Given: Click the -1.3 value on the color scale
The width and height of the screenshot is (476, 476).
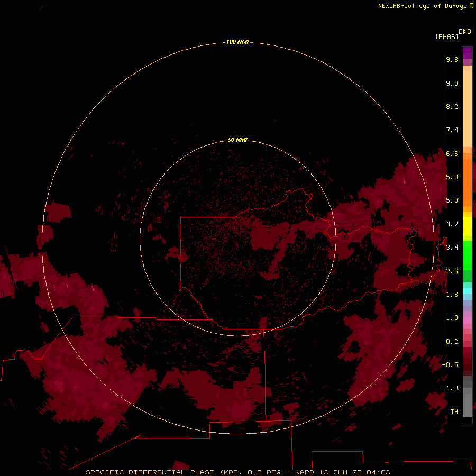Looking at the screenshot, I should (x=450, y=388).
